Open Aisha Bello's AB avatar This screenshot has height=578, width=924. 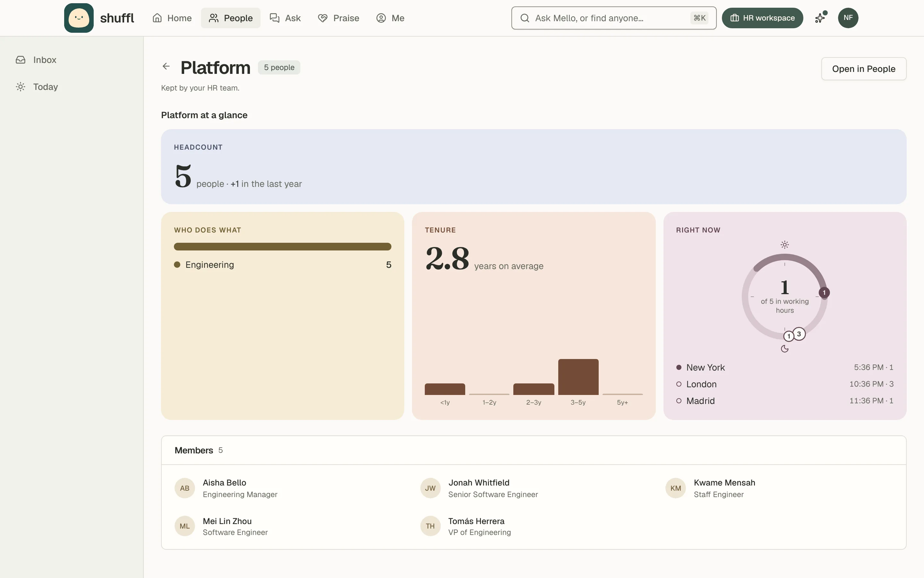coord(185,488)
